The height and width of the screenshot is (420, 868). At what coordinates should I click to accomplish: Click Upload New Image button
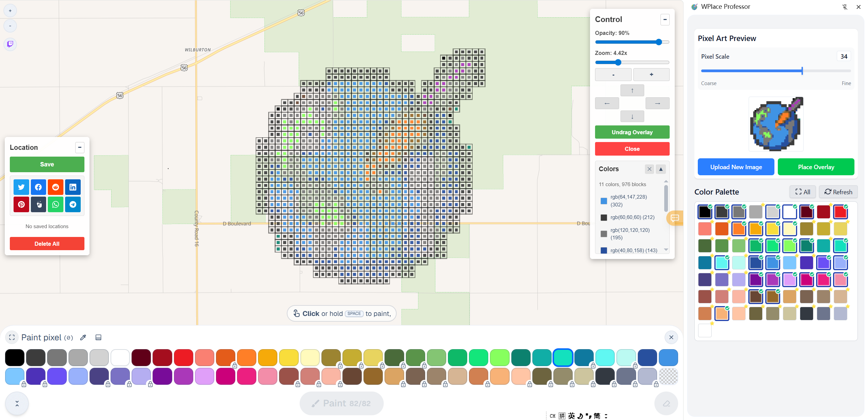[736, 167]
